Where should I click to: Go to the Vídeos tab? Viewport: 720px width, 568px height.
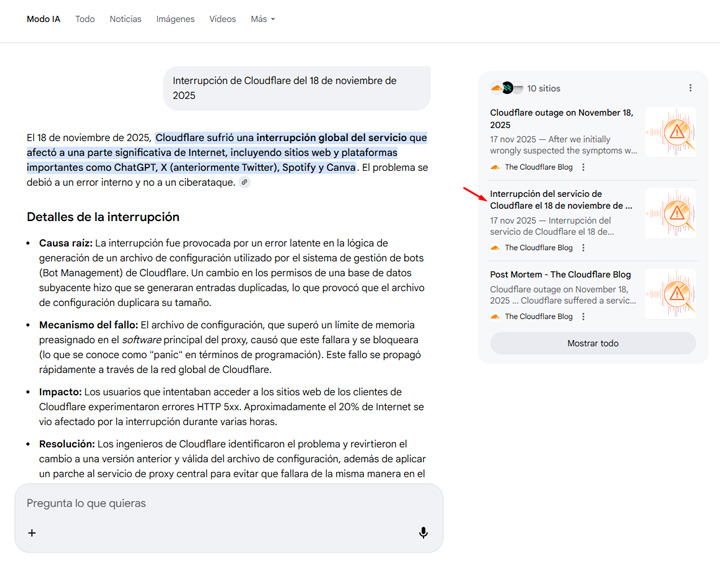[222, 19]
